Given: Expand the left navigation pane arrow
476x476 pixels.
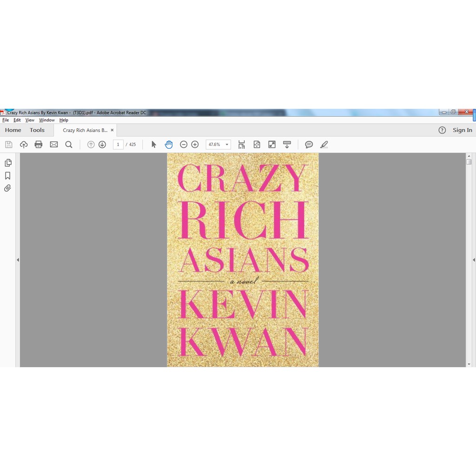Looking at the screenshot, I should point(18,260).
